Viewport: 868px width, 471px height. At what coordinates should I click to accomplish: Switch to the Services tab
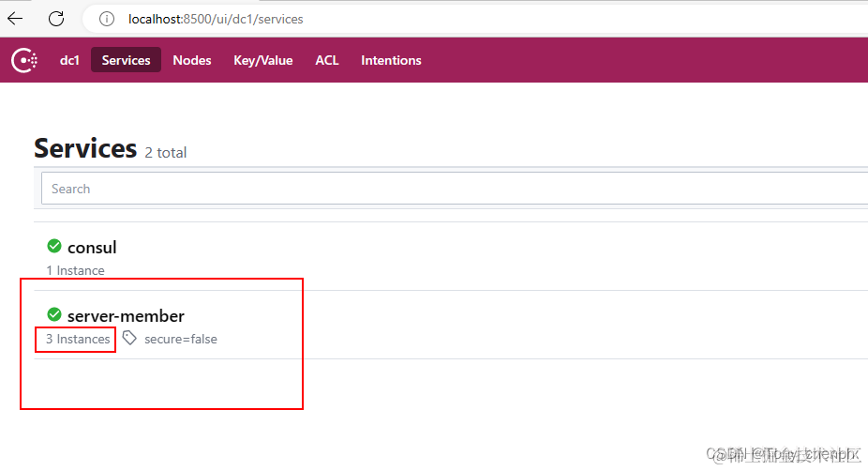point(126,60)
